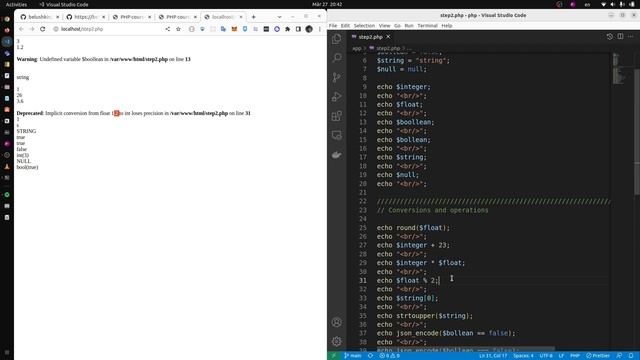Split the VS Code editor

[620, 36]
